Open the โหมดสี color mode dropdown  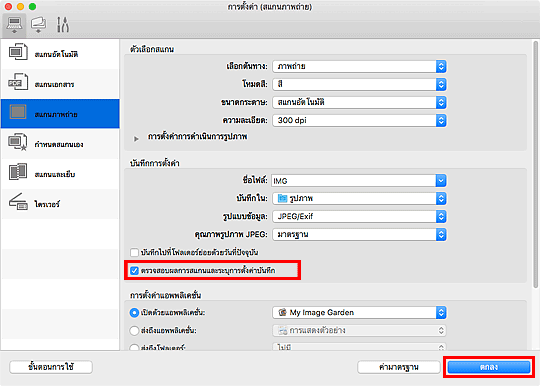[x=359, y=84]
